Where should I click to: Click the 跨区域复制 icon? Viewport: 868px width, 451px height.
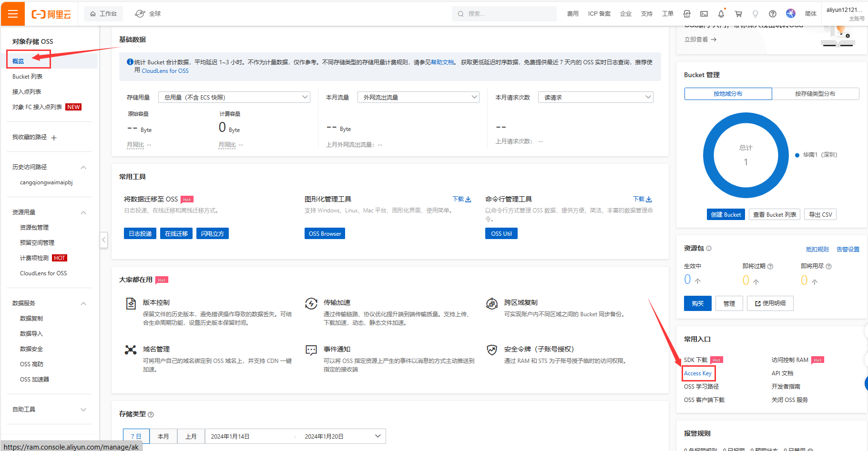(492, 303)
